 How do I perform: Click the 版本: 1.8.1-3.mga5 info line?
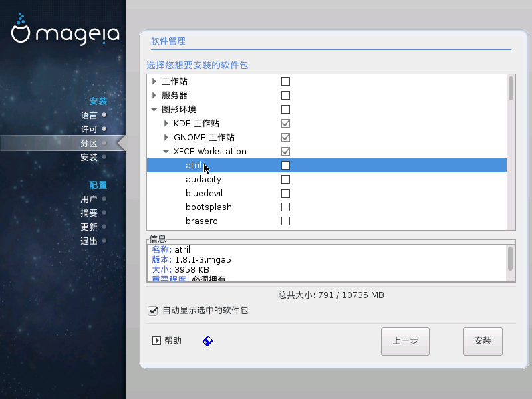coord(192,260)
